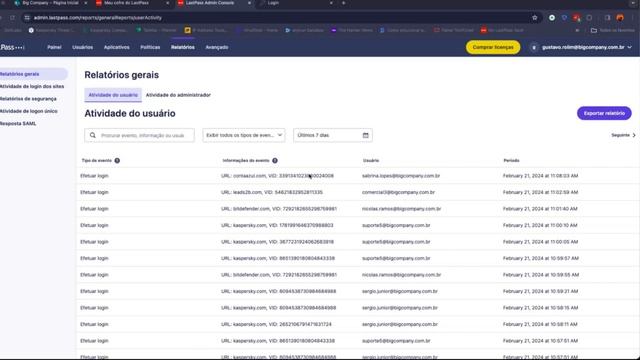640x360 pixels.
Task: Close the Login browser tab
Action: 331,3
